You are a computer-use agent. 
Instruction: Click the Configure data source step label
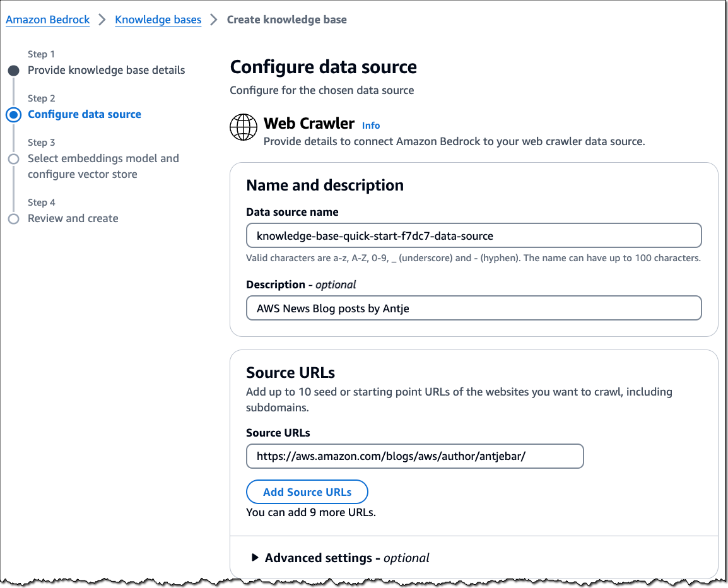(x=85, y=114)
